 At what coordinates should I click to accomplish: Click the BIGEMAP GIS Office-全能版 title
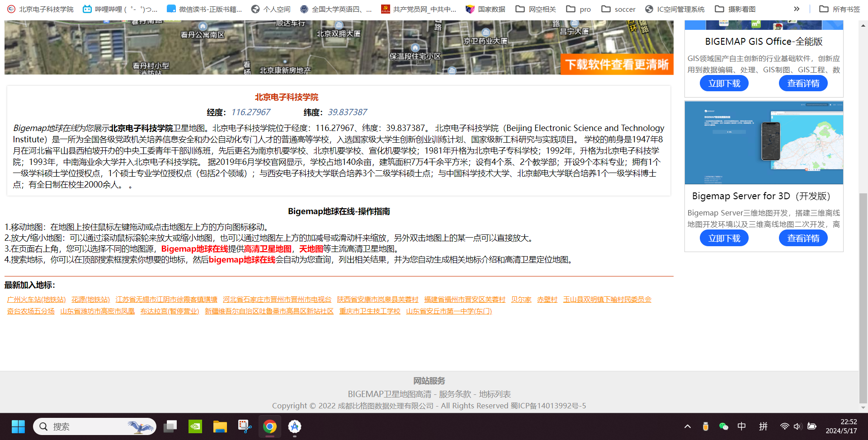[764, 42]
